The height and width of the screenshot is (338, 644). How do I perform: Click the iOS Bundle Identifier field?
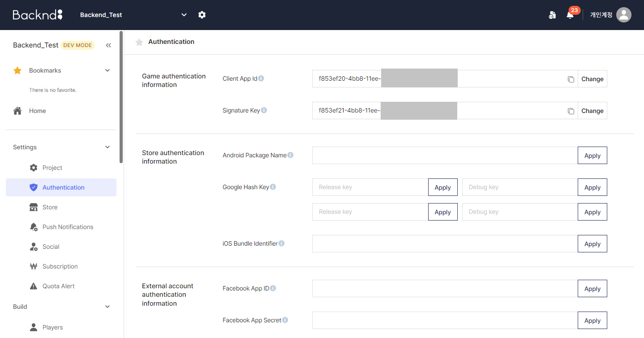tap(445, 244)
